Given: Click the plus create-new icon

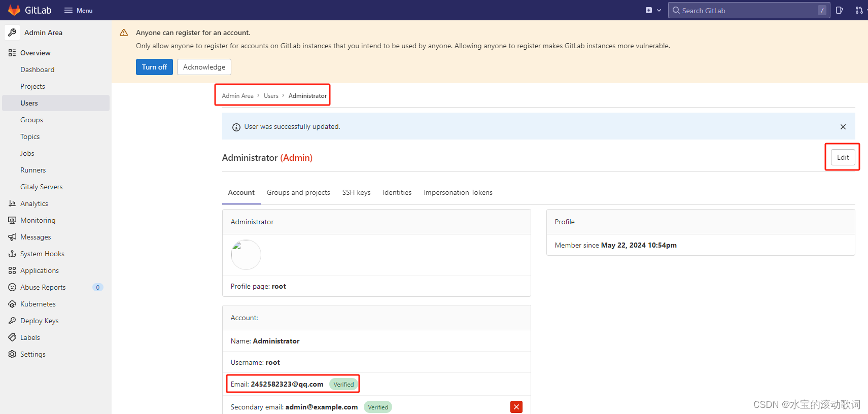Looking at the screenshot, I should pos(649,10).
